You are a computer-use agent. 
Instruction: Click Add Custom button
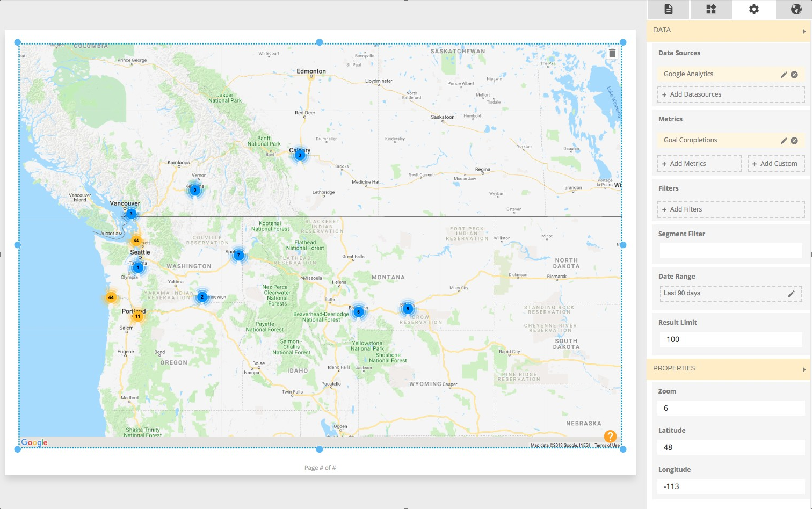776,164
